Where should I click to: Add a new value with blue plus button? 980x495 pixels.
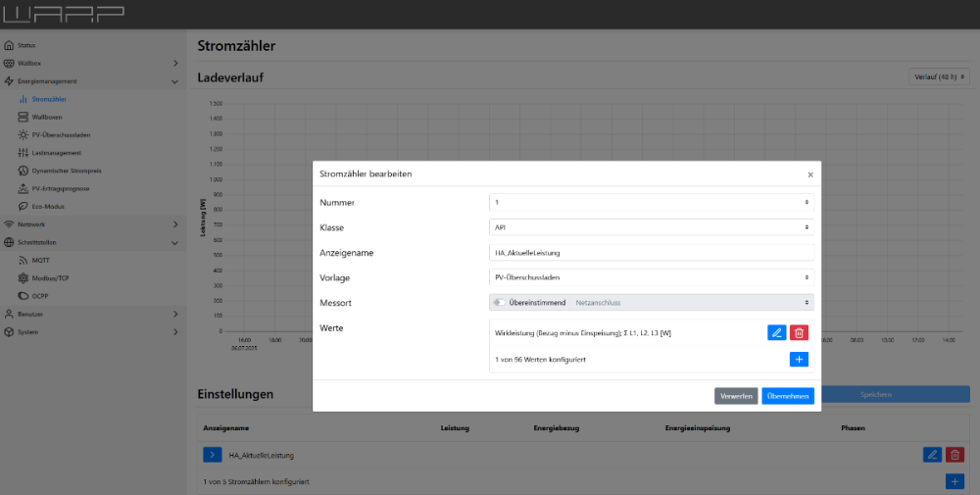tap(799, 360)
